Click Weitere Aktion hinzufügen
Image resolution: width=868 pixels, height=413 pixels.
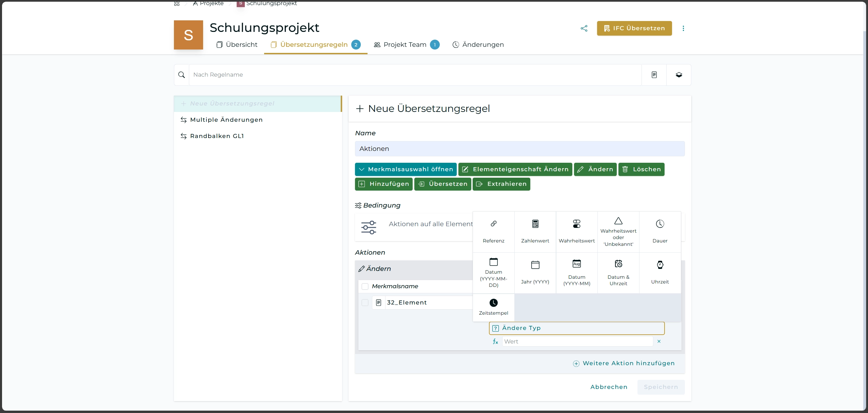(624, 363)
